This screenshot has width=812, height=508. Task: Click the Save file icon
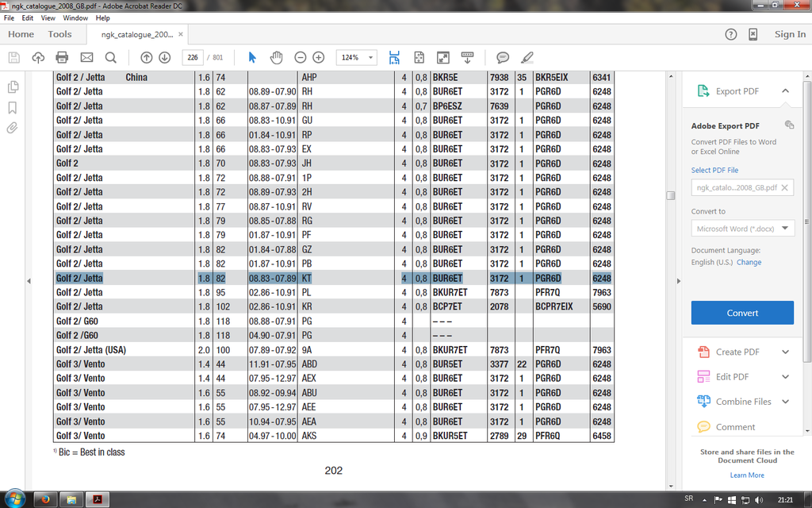click(x=14, y=57)
